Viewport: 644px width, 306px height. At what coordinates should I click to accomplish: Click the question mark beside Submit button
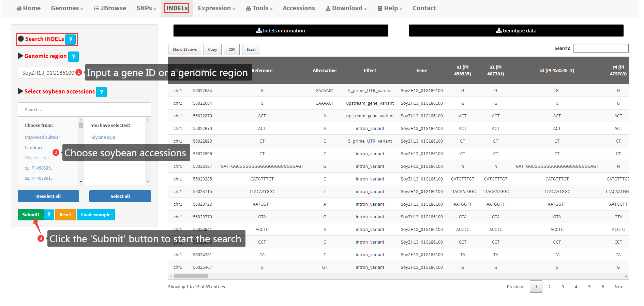point(49,215)
